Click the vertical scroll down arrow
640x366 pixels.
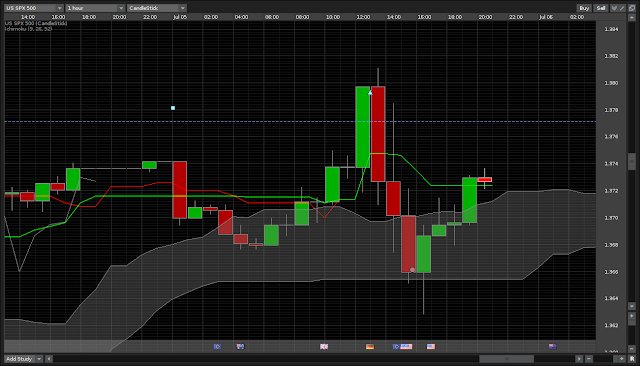(631, 306)
